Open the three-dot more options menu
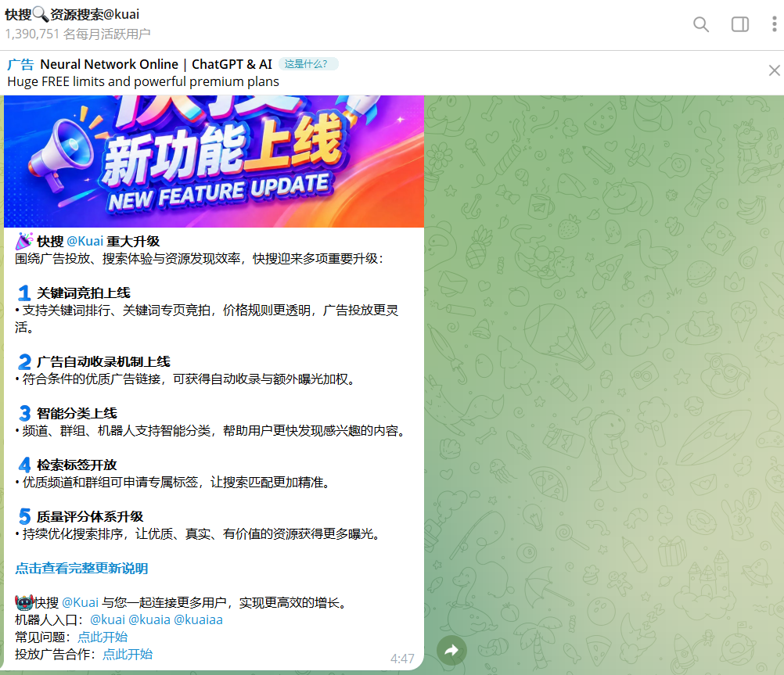This screenshot has width=784, height=675. 774,24
